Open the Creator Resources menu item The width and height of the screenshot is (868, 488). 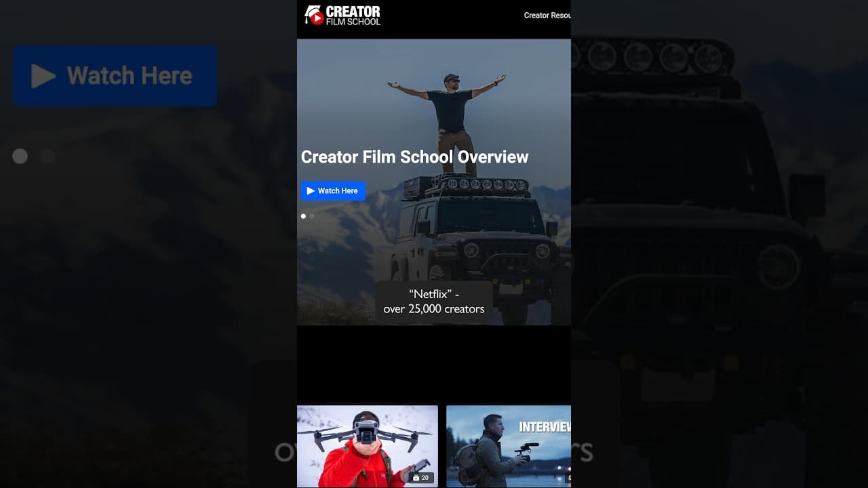tap(547, 16)
